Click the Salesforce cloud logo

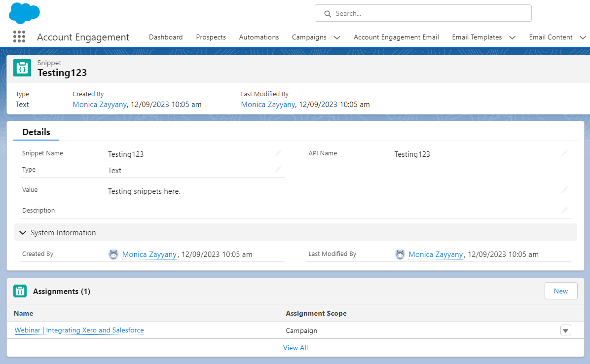point(24,13)
